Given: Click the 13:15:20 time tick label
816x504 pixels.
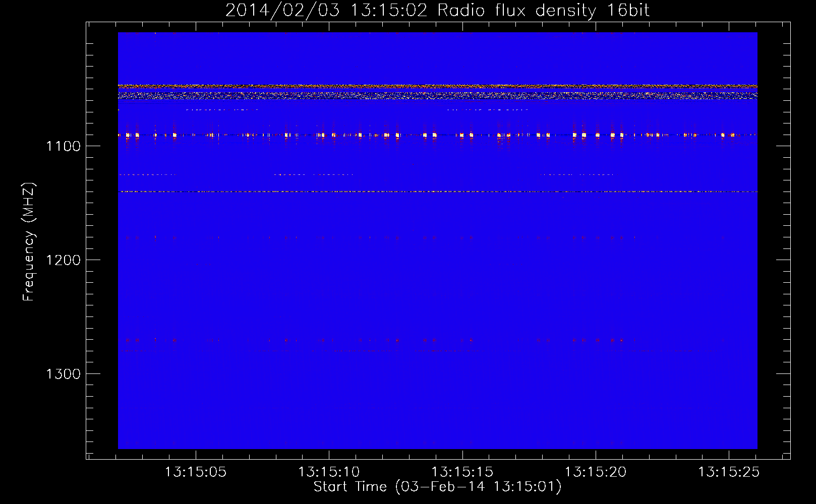Looking at the screenshot, I should tap(595, 472).
